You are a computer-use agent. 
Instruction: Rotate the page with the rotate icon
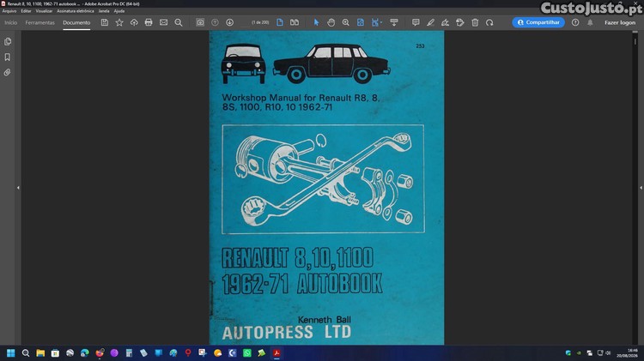489,22
